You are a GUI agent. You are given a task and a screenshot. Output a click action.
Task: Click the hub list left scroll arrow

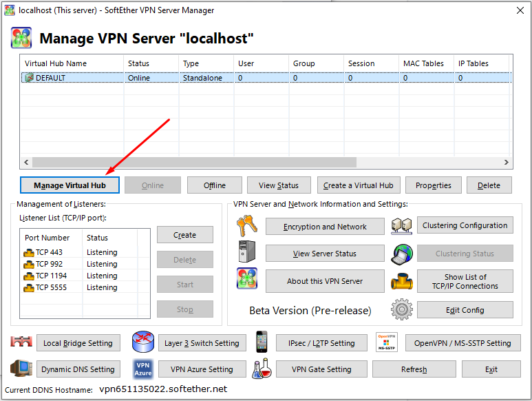pyautogui.click(x=26, y=163)
